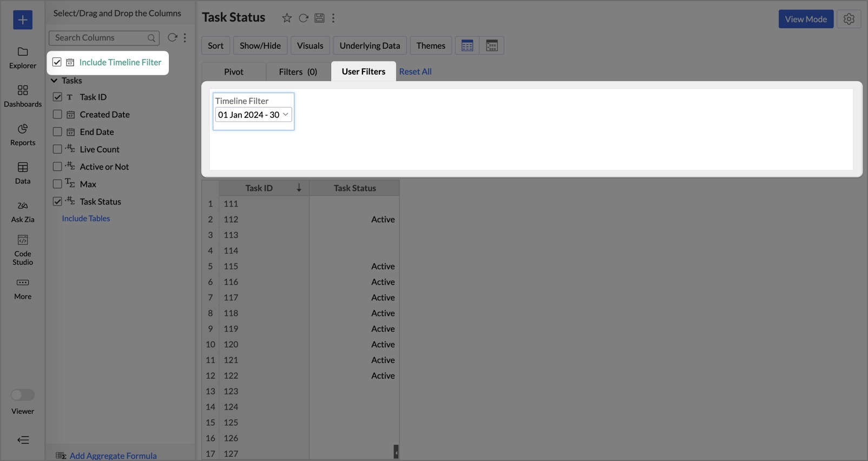Viewport: 868px width, 461px height.
Task: Click the Active status in row 122
Action: pos(383,376)
